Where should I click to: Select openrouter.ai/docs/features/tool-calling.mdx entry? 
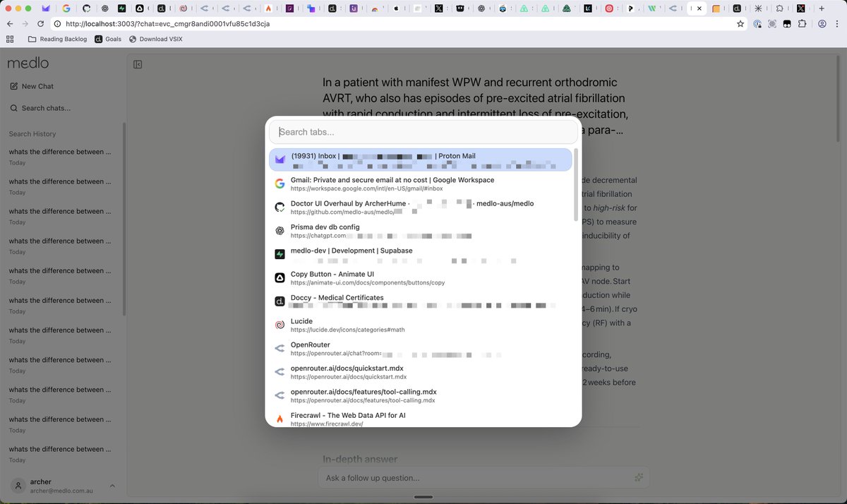[421, 395]
